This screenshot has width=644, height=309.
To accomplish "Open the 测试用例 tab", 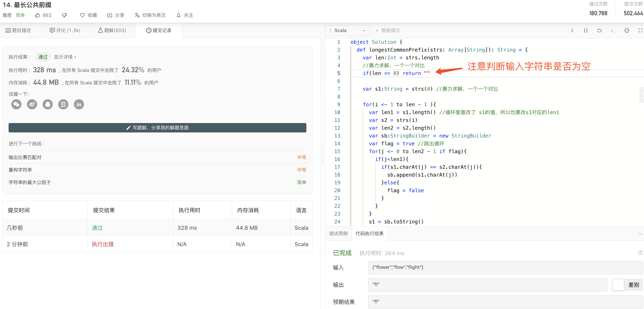I will click(x=338, y=233).
